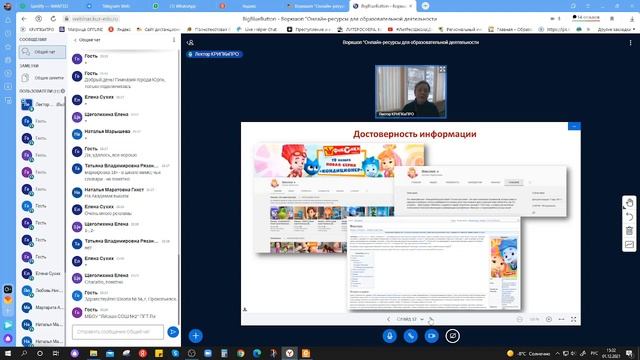Reload the browser page
Viewport: 640px width, 360px height.
(x=53, y=19)
